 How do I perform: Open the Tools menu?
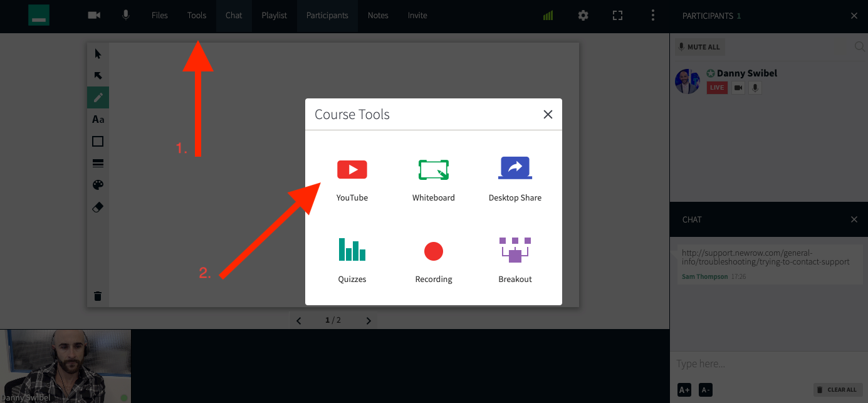click(x=197, y=16)
